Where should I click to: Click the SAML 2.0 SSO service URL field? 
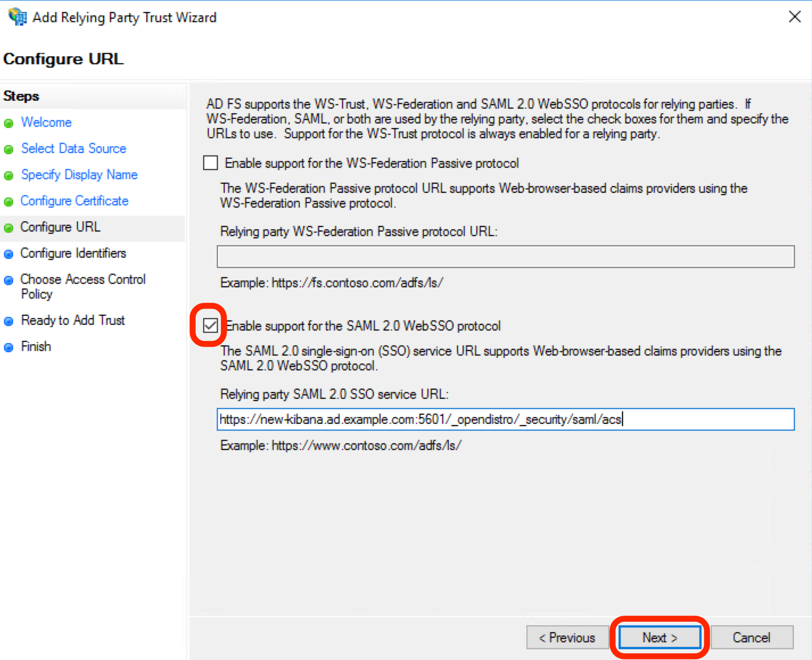click(505, 419)
